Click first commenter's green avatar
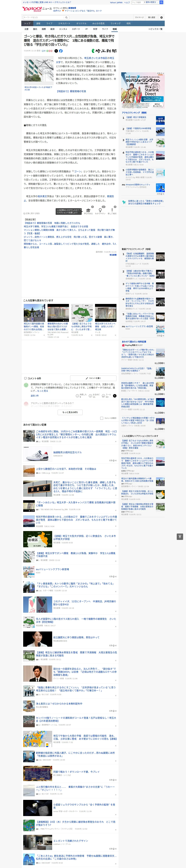This screenshot has height=868, width=186. coord(26,385)
